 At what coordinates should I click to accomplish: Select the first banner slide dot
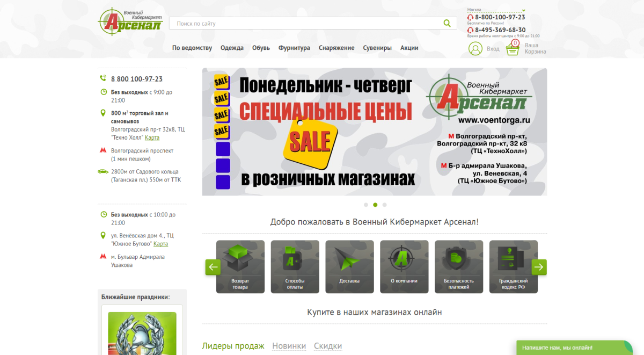tap(366, 205)
